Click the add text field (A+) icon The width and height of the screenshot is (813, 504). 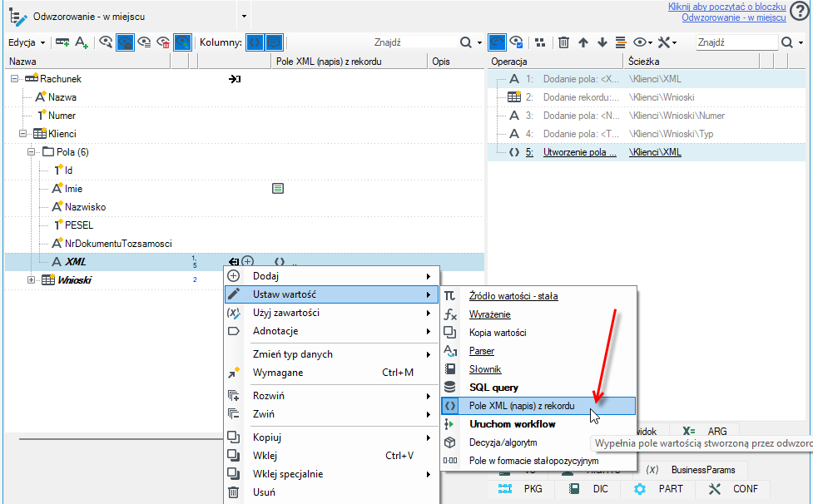(x=82, y=42)
